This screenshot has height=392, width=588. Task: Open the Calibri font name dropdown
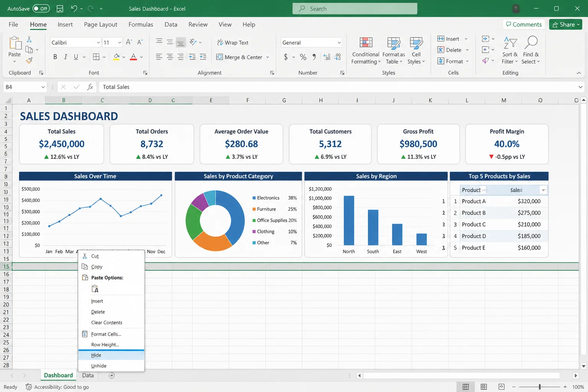tap(98, 42)
